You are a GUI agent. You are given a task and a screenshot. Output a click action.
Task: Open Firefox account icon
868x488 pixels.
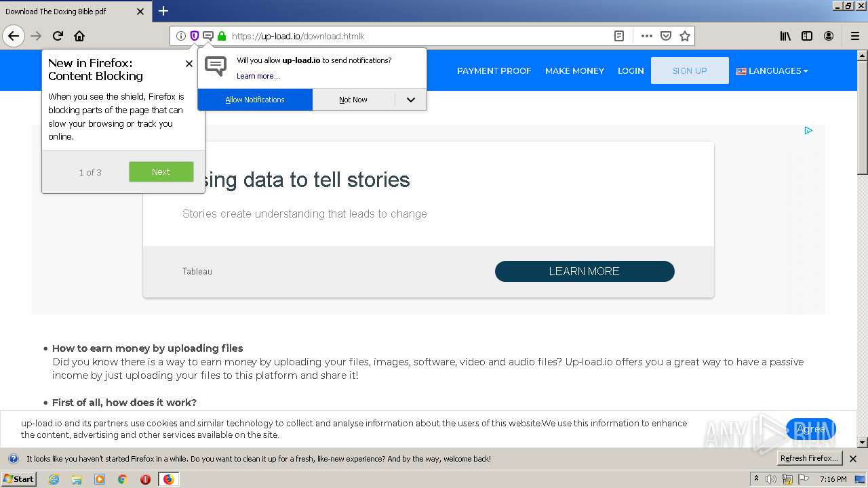coord(829,36)
